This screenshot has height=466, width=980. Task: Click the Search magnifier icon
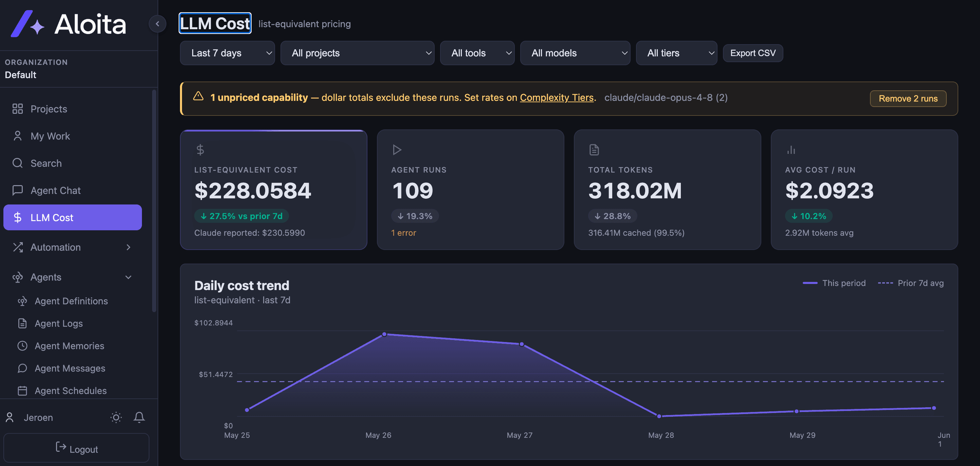pos(18,163)
